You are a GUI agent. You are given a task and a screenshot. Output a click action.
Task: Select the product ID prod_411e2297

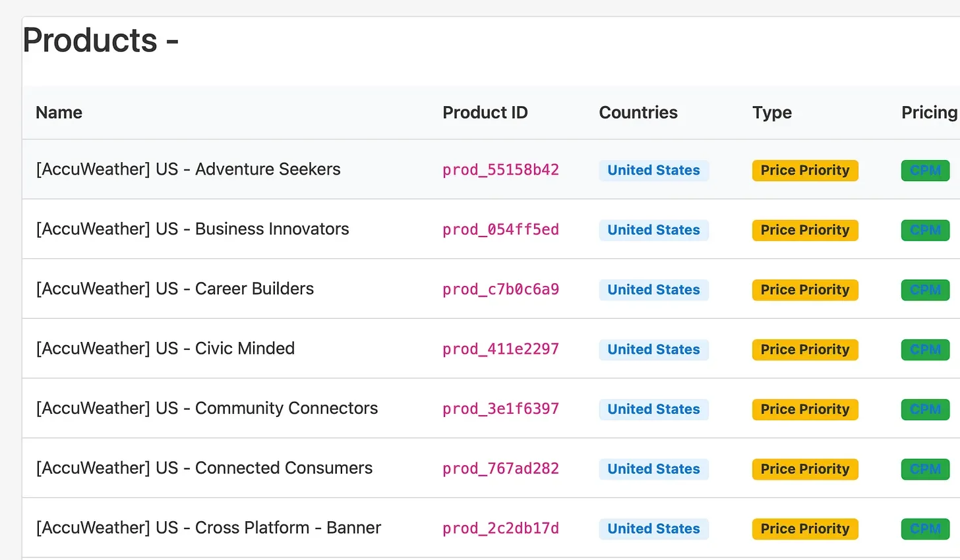pos(500,349)
